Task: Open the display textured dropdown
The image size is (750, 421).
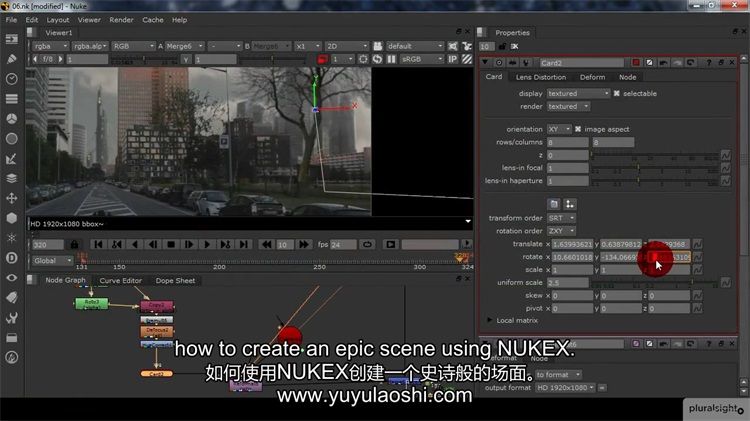Action: (x=578, y=94)
